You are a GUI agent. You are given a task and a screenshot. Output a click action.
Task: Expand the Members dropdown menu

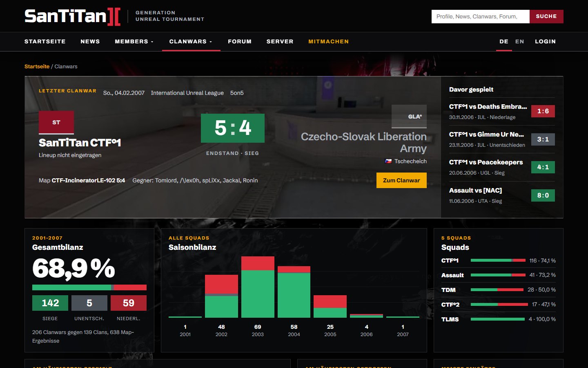tap(134, 41)
